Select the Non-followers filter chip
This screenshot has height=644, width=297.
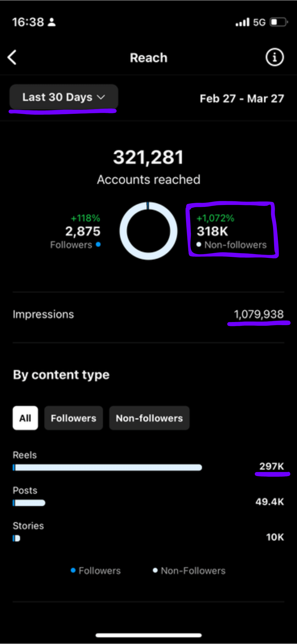click(x=149, y=418)
